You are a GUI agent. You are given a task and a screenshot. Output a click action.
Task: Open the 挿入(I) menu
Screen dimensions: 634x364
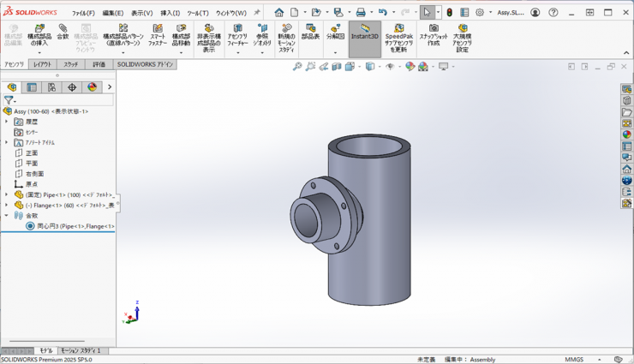(x=170, y=13)
